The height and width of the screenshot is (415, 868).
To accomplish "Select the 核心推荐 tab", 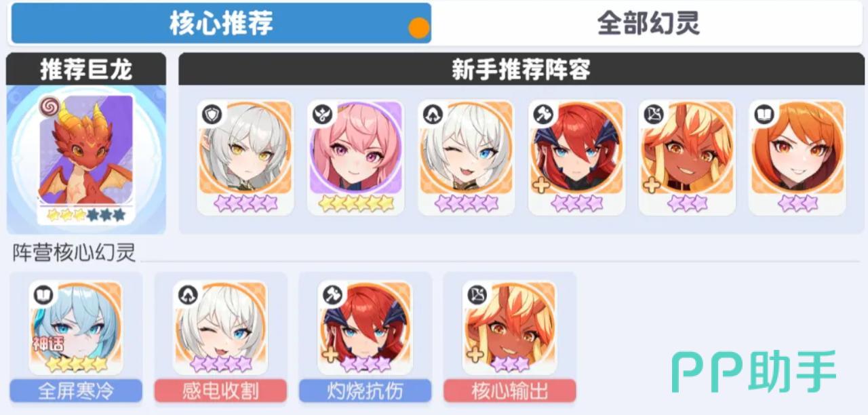I will coord(221,24).
